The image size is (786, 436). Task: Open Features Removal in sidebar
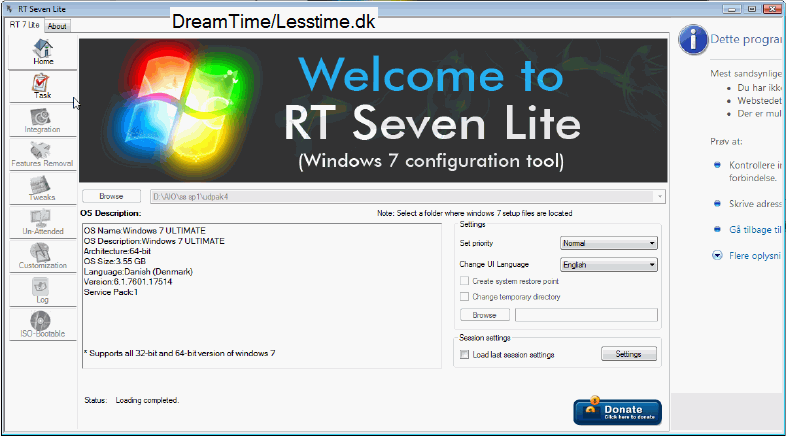point(43,154)
